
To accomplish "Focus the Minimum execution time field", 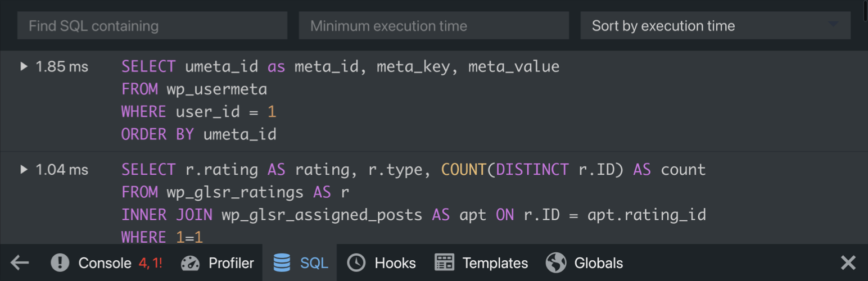I will pos(434,26).
